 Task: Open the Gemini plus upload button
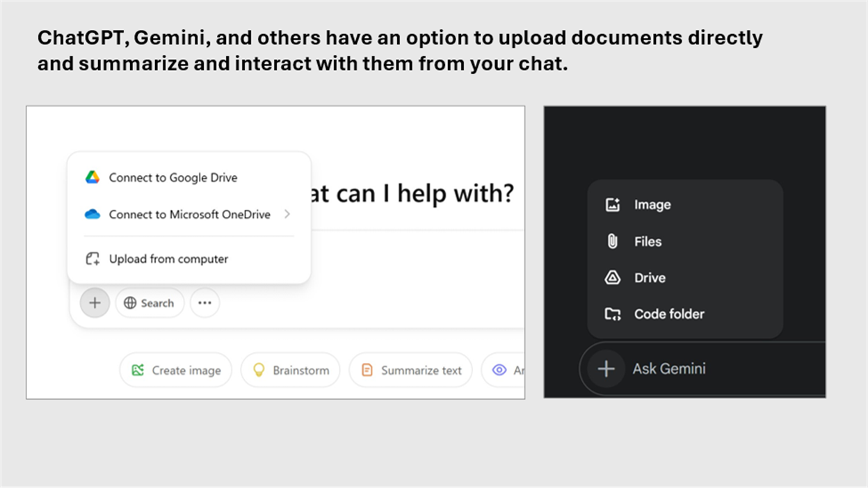(x=606, y=368)
